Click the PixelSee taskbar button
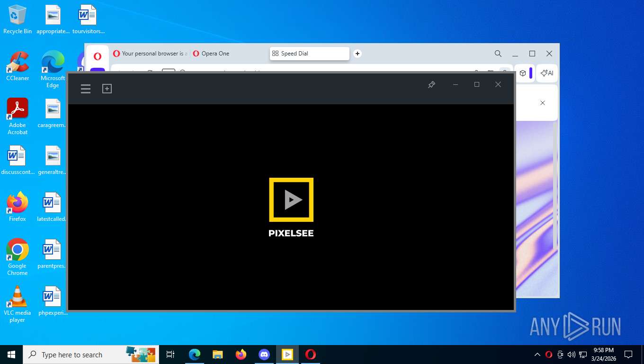The width and height of the screenshot is (644, 364). click(287, 355)
